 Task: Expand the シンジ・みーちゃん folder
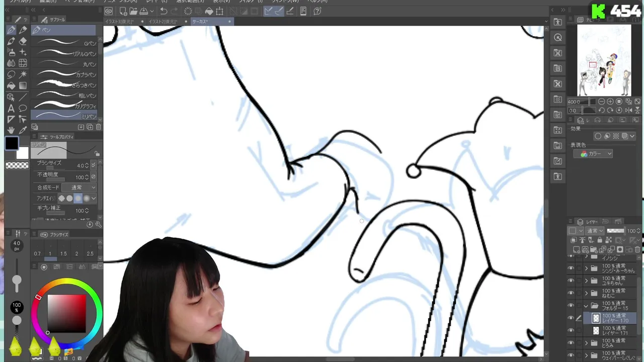586,268
